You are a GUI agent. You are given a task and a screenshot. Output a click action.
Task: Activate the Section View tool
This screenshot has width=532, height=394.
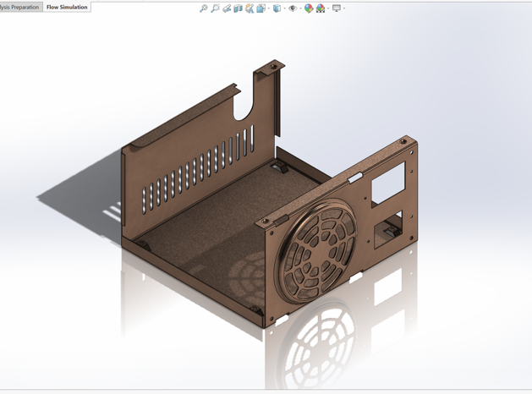coord(238,8)
